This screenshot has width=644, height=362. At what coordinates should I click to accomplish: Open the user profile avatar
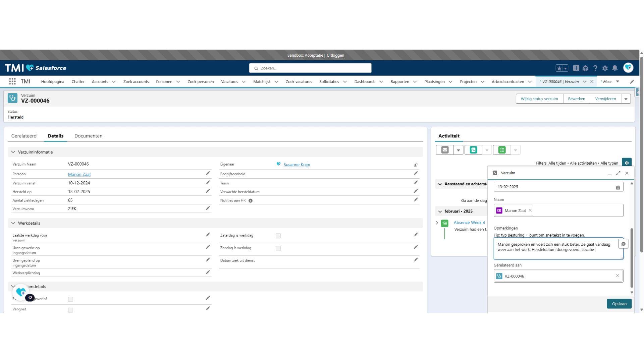pos(628,68)
